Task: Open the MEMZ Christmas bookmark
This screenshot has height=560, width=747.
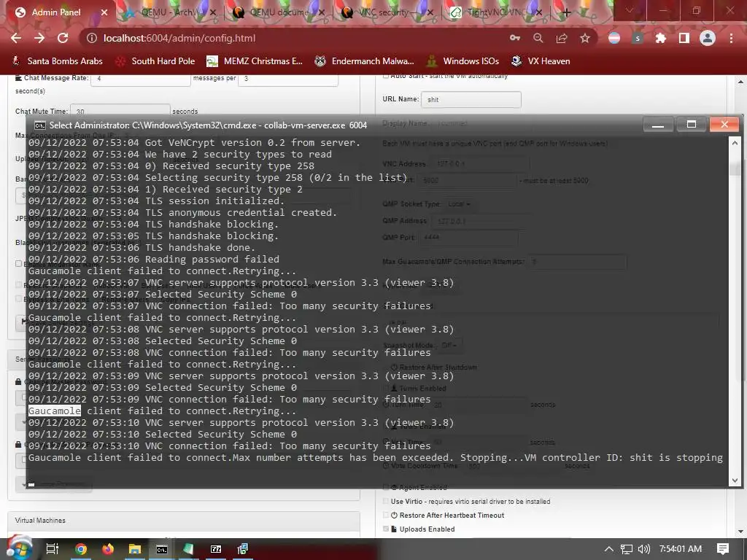Action: click(255, 61)
